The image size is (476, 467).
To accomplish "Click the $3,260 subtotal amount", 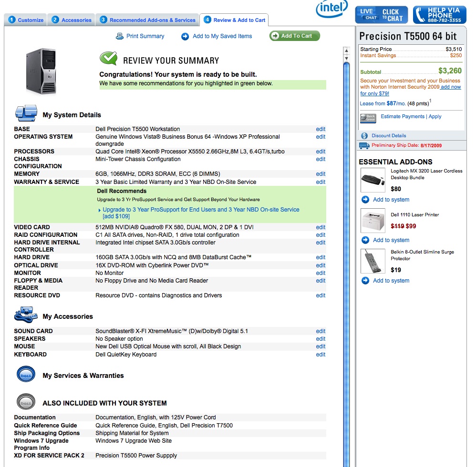I will (x=450, y=71).
